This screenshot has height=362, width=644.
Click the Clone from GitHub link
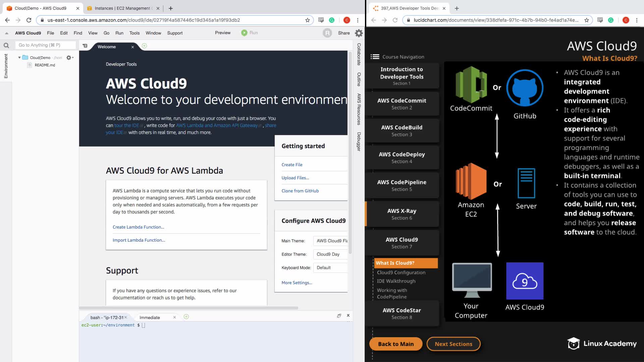(300, 191)
